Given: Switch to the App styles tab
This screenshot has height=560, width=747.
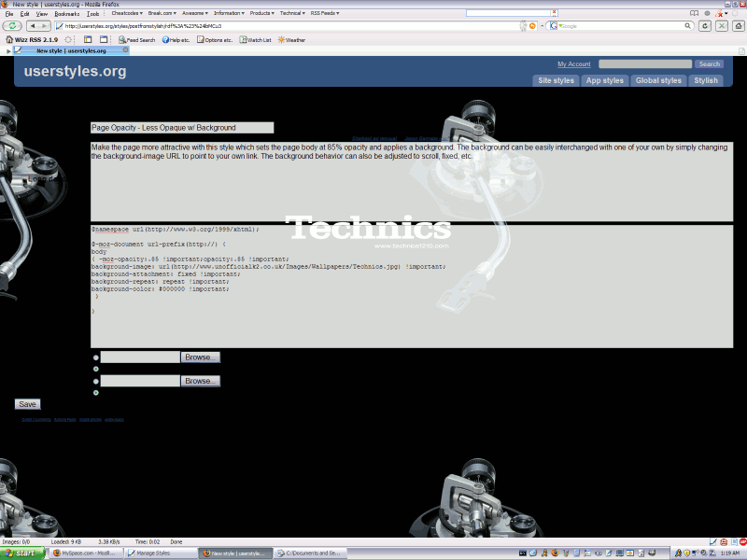Looking at the screenshot, I should pos(604,80).
